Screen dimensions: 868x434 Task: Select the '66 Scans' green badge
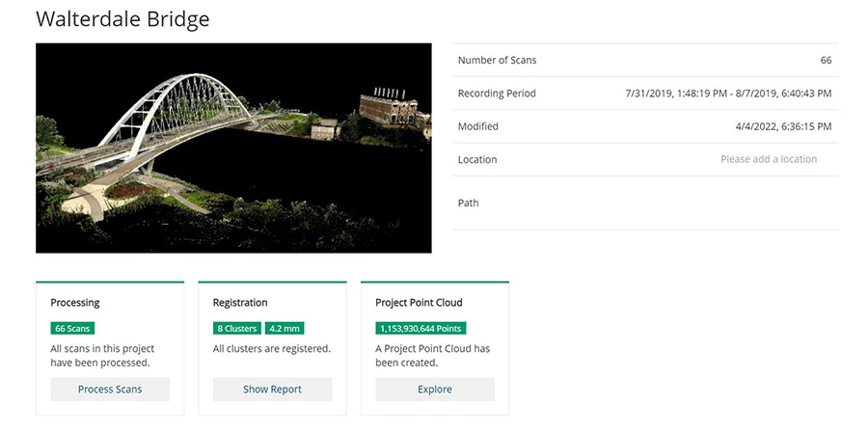point(72,328)
